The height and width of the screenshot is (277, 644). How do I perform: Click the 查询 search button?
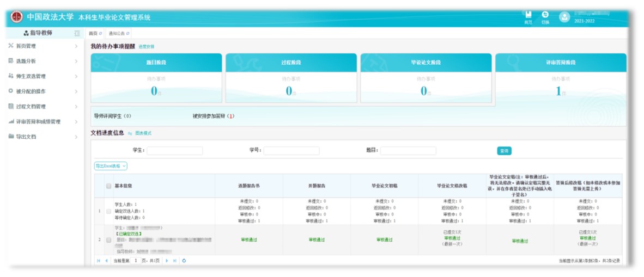[504, 151]
